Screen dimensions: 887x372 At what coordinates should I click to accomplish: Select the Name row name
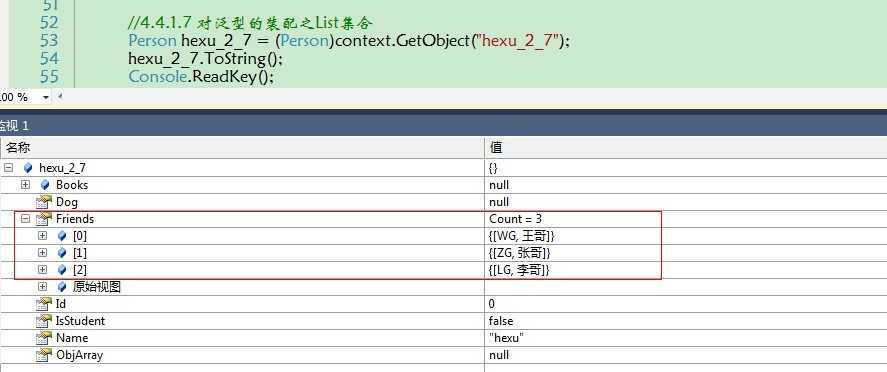click(72, 338)
